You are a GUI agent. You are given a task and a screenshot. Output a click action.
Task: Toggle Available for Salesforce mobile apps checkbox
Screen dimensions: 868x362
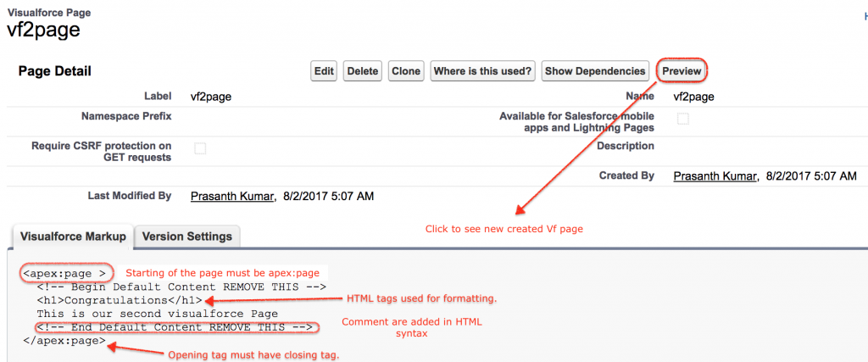[x=683, y=119]
